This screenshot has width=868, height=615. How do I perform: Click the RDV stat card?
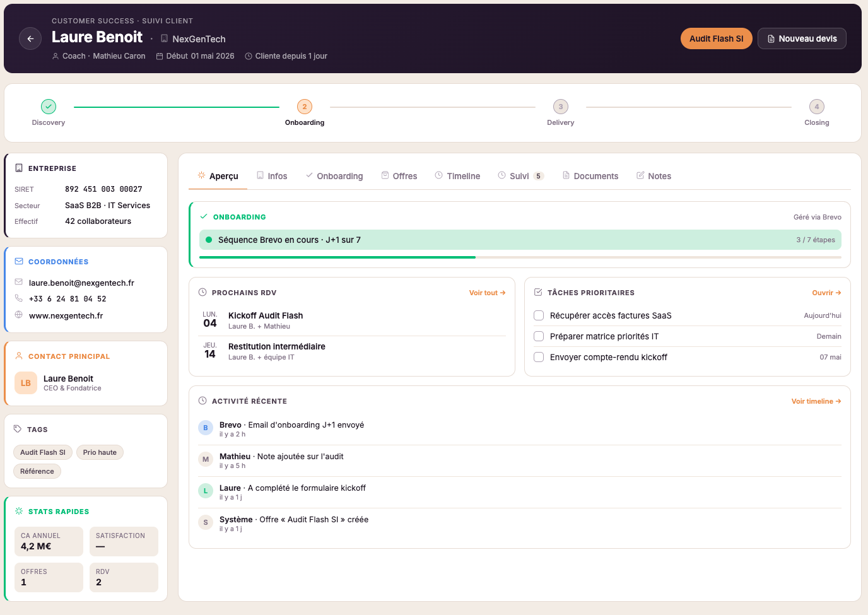(x=124, y=577)
